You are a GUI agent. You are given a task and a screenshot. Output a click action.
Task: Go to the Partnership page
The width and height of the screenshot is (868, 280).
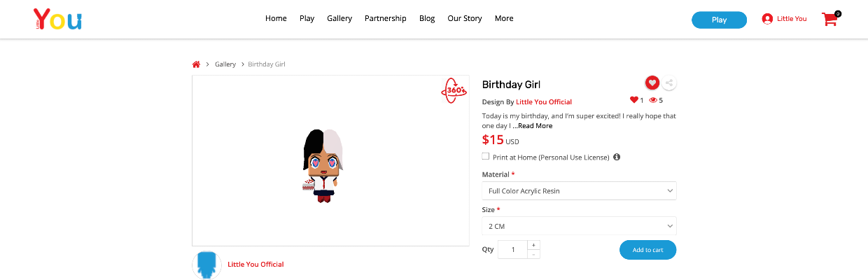tap(385, 19)
